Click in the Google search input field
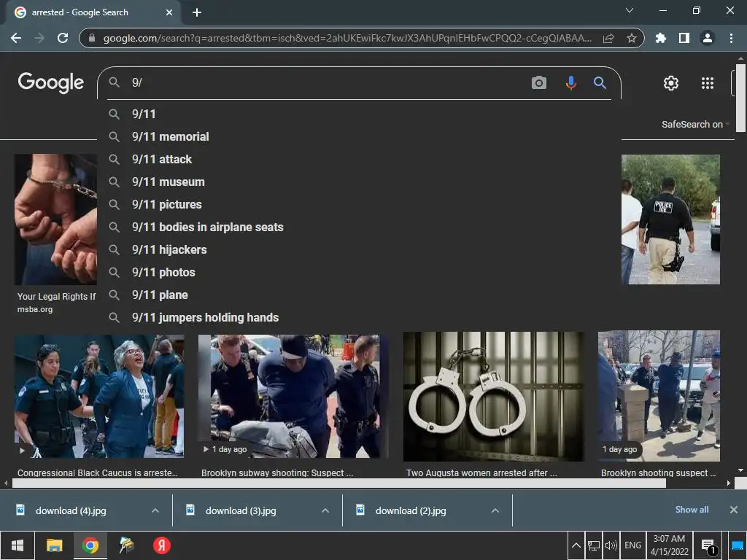This screenshot has height=560, width=747. click(329, 83)
